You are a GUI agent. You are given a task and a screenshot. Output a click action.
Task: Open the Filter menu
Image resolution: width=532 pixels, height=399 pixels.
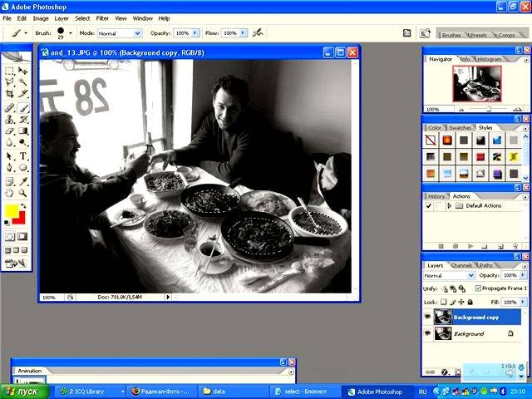(x=102, y=17)
